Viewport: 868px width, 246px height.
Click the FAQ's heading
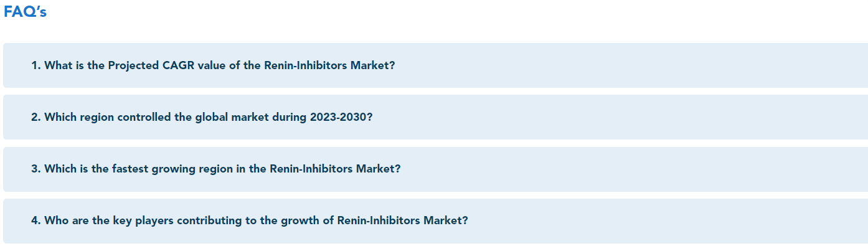[25, 12]
